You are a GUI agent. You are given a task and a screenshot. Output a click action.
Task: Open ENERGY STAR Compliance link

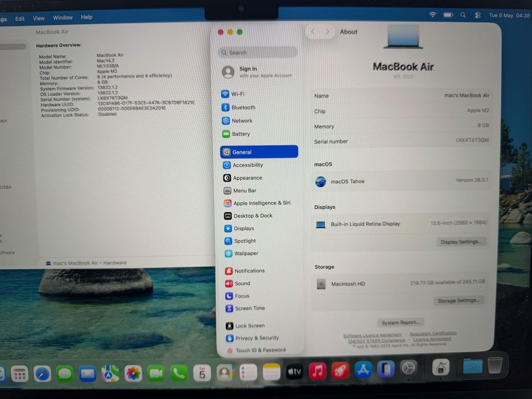[376, 340]
